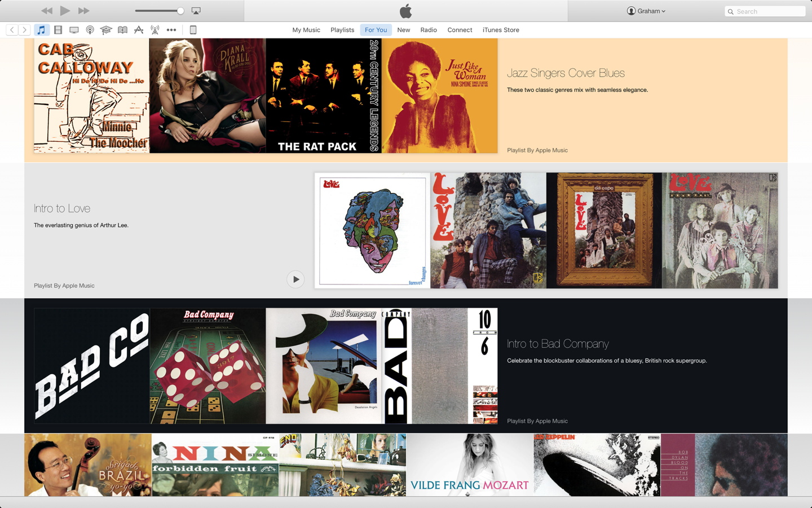Go forward with the right arrow
Viewport: 812px width, 508px height.
point(24,30)
